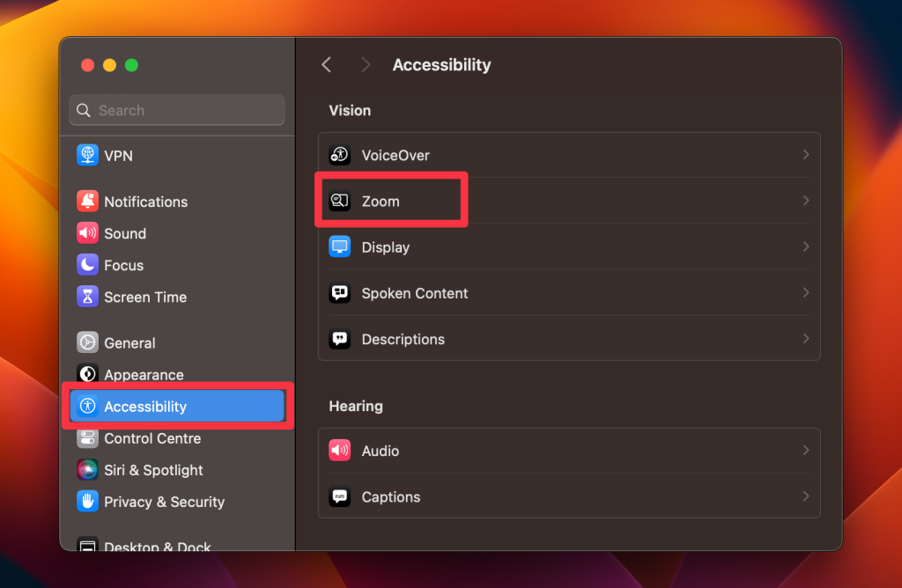
Task: Click the VPN globe icon in sidebar
Action: 87,156
